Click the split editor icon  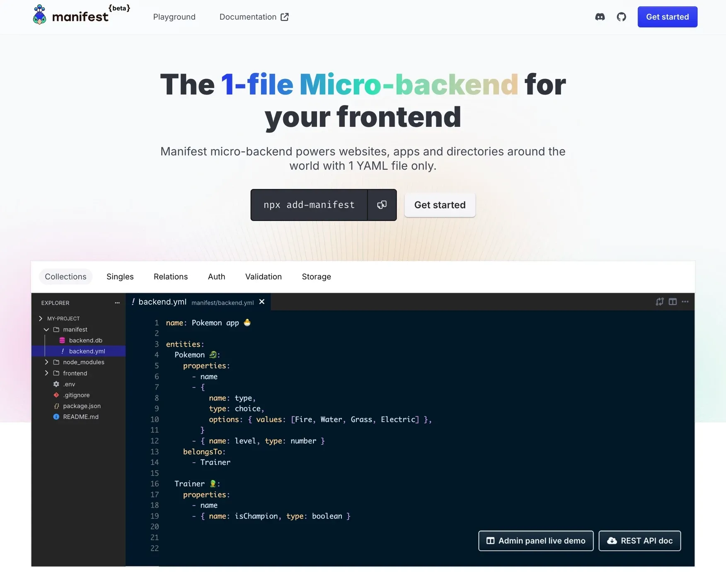pos(673,302)
